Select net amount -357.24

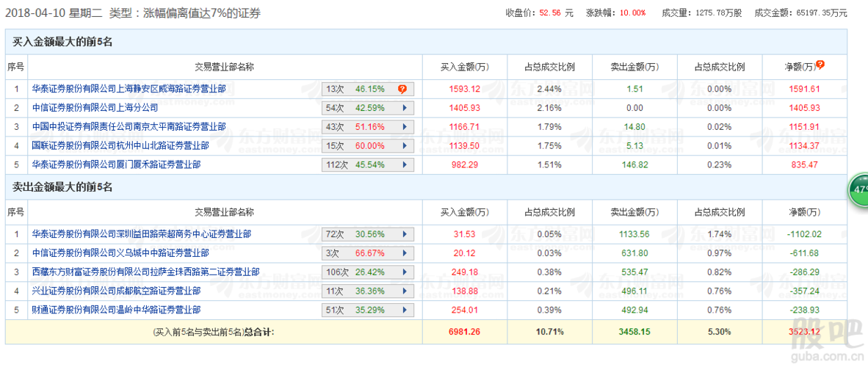pyautogui.click(x=804, y=291)
